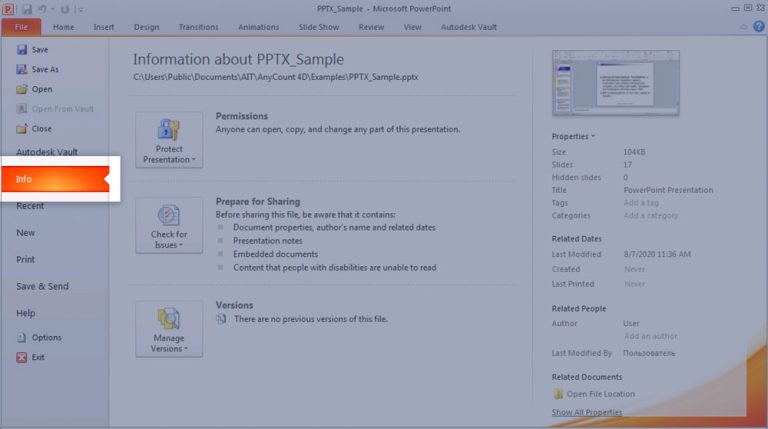Open the Animations ribbon tab
Screen dimensions: 768x429
coord(258,27)
